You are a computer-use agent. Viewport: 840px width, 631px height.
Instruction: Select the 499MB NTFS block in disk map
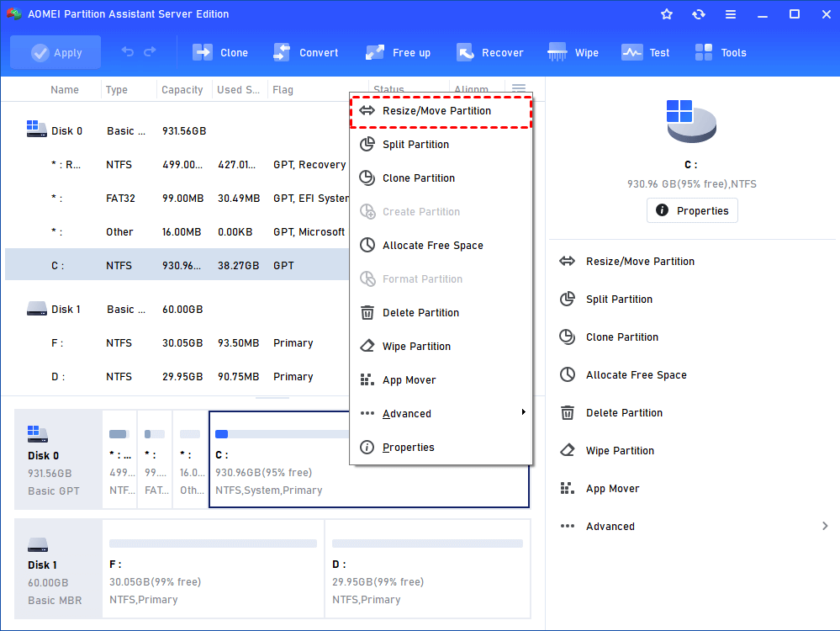click(x=119, y=459)
